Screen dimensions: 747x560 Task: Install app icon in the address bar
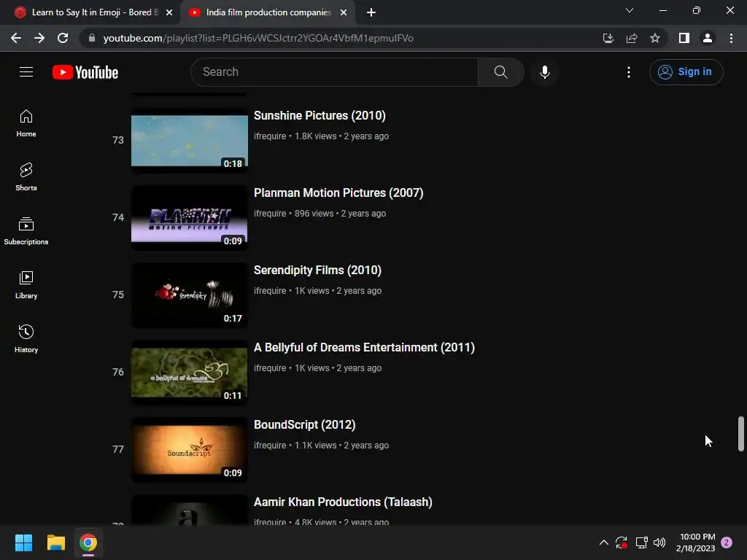[608, 38]
